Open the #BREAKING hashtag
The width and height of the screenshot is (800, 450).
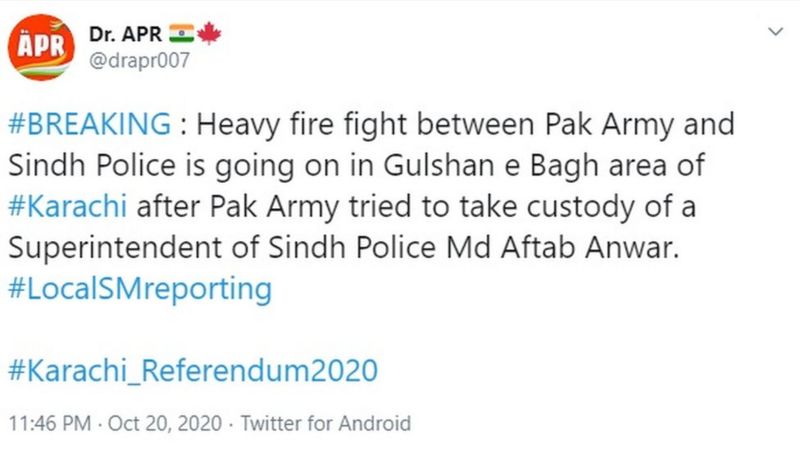click(x=90, y=124)
